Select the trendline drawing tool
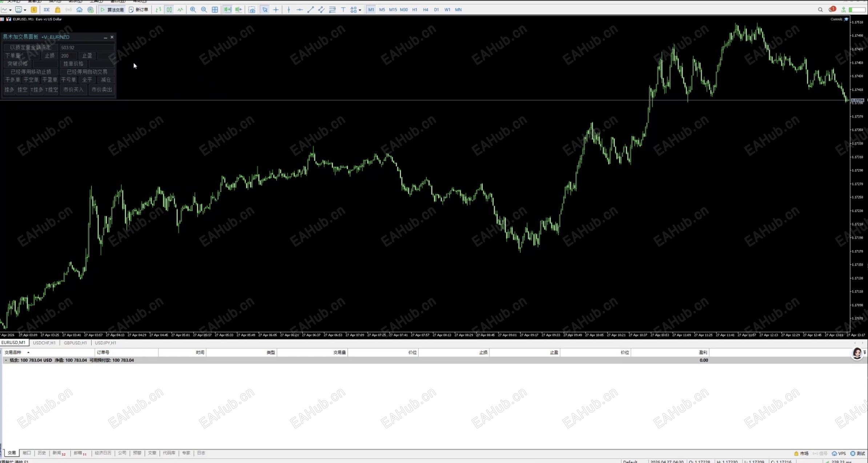This screenshot has height=463, width=868. point(310,10)
